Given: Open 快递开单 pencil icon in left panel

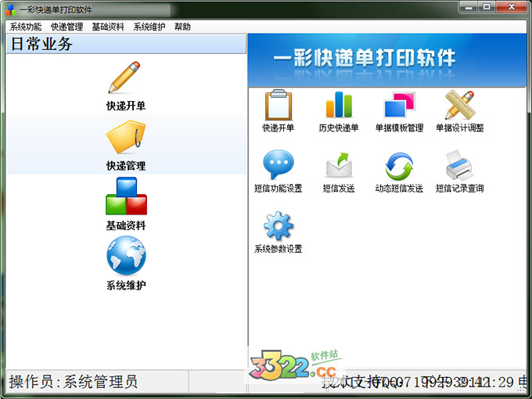Looking at the screenshot, I should 124,77.
